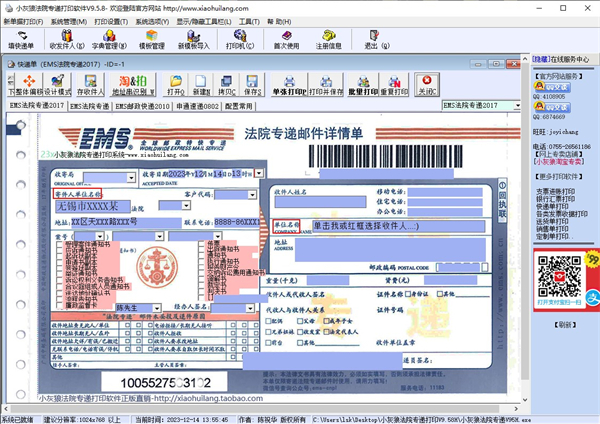
Task: Tick 合议庭组成人员通知书 checkbox
Action: click(59, 287)
